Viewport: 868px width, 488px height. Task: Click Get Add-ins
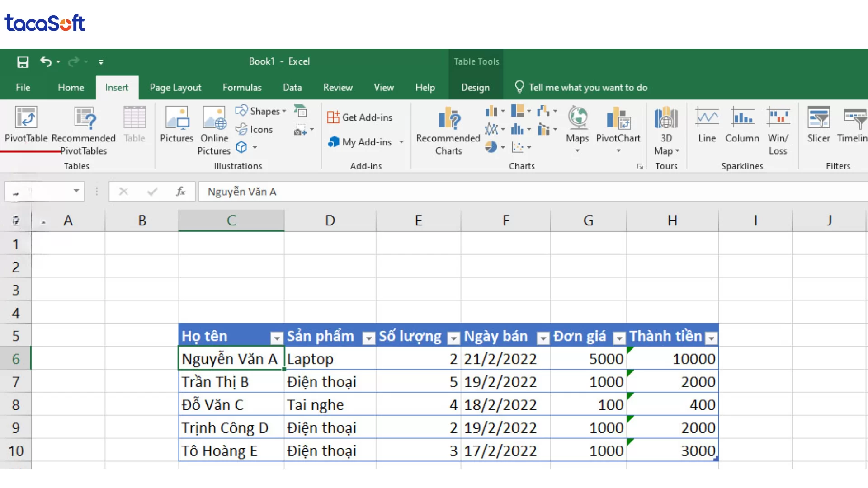360,117
